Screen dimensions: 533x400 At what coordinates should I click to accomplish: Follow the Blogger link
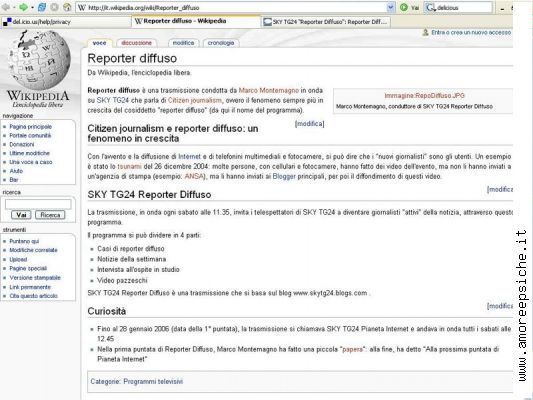284,176
